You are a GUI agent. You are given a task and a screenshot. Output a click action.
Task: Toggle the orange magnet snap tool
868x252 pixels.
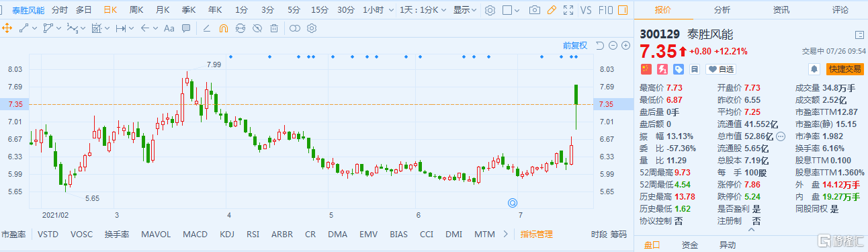[x=224, y=28]
